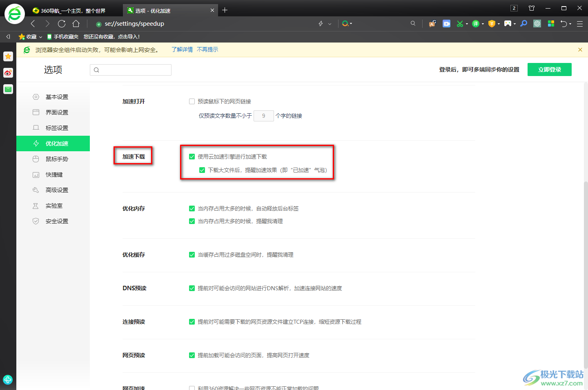
Task: Click the green scissors screenshot tool
Action: point(460,24)
